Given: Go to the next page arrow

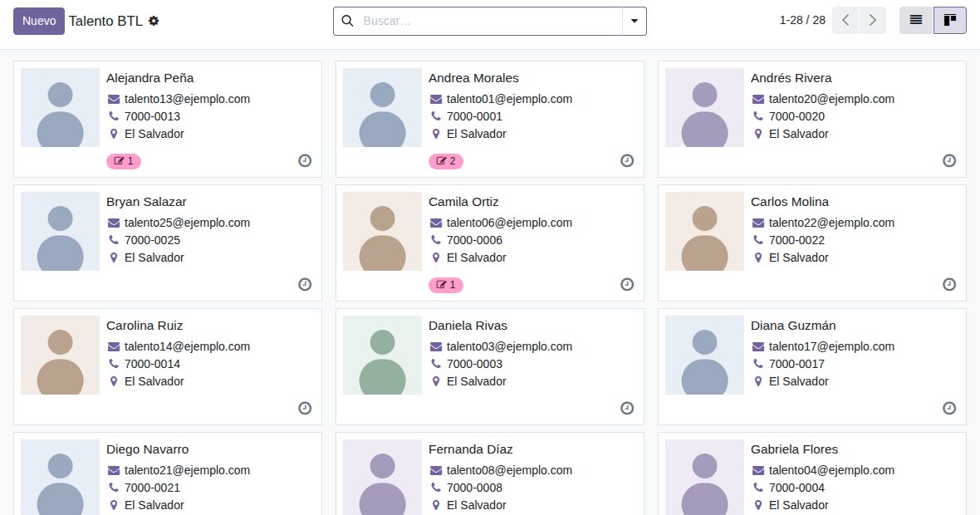Looking at the screenshot, I should [x=873, y=21].
